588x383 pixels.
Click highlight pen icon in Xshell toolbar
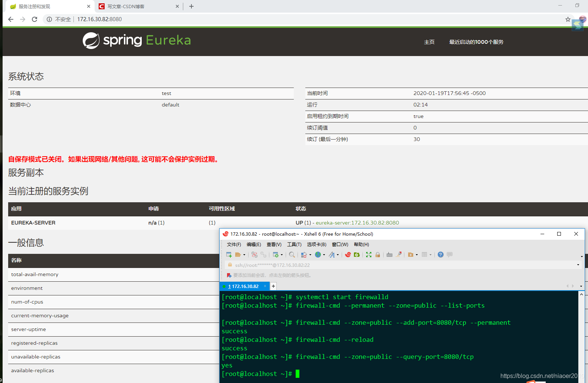399,255
